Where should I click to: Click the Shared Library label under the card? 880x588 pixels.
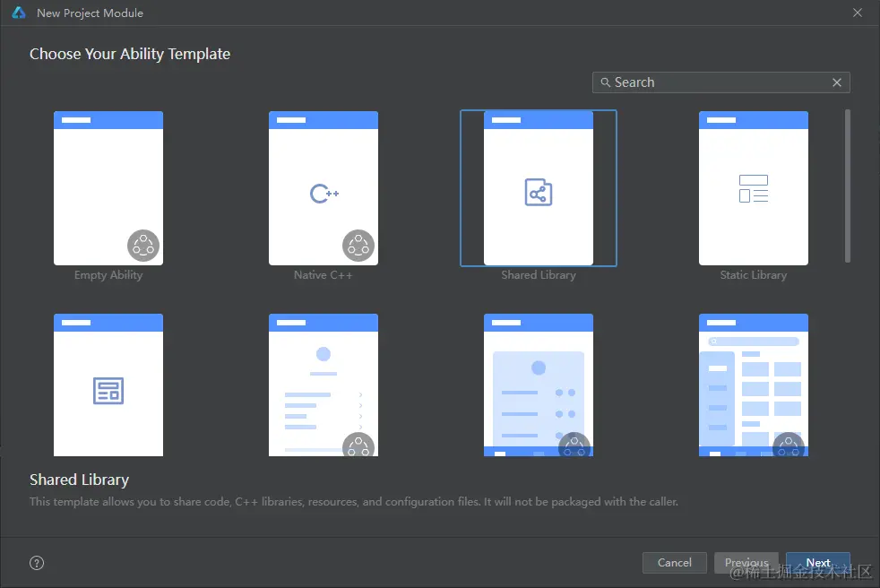tap(539, 275)
